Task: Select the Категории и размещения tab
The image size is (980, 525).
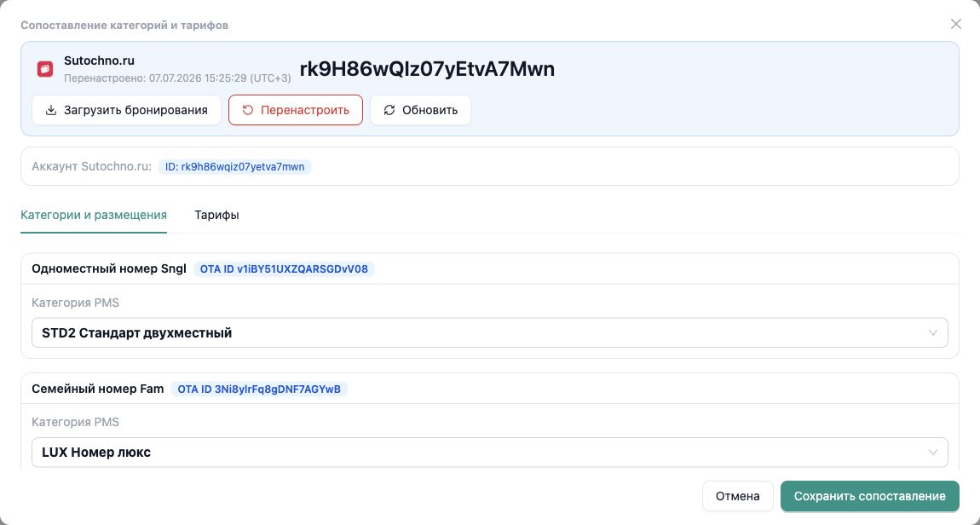Action: [x=94, y=215]
